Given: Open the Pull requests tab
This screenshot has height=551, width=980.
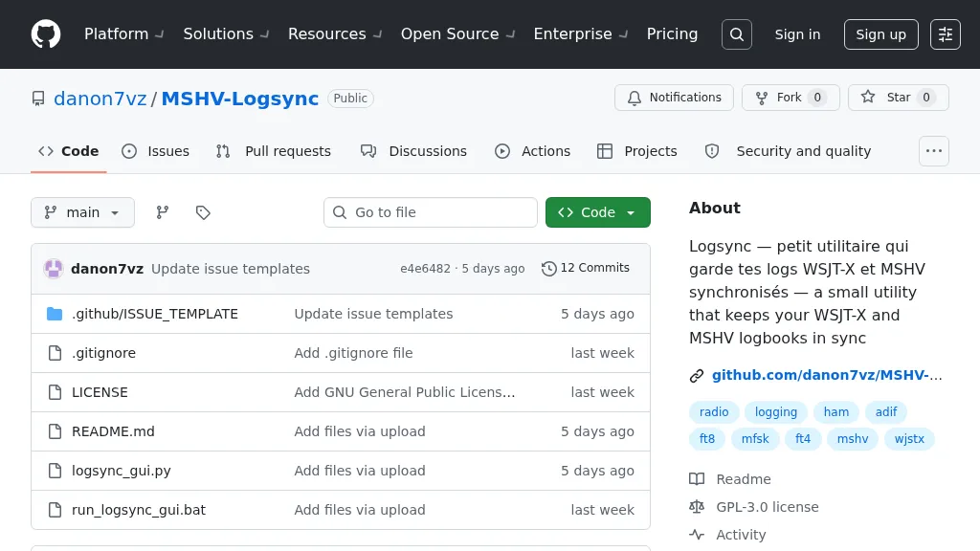Looking at the screenshot, I should [273, 151].
